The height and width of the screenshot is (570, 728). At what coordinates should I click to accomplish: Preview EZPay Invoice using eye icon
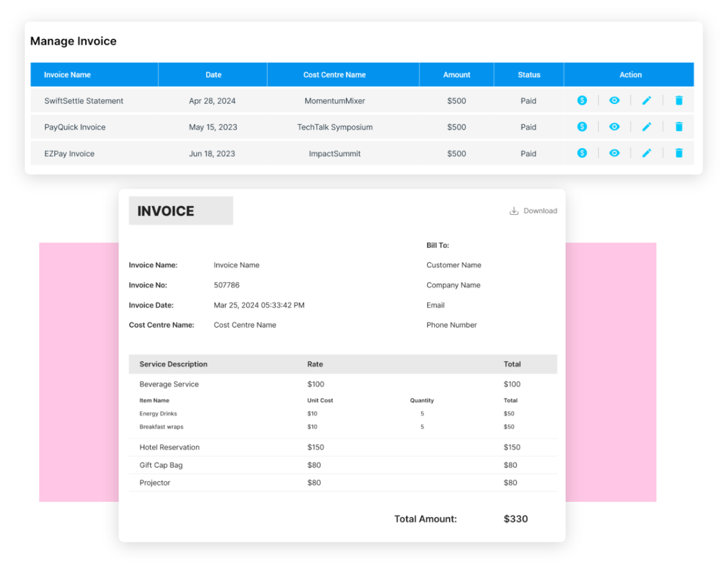pos(614,153)
